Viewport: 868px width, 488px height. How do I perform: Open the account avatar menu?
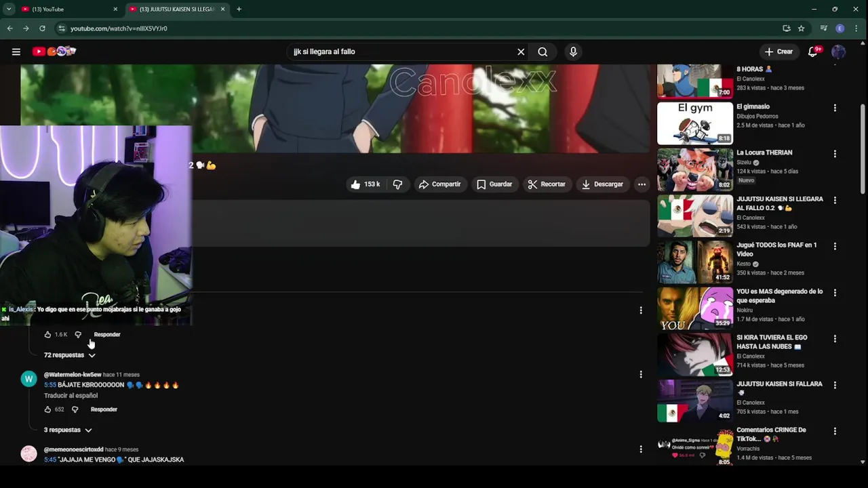coord(839,52)
